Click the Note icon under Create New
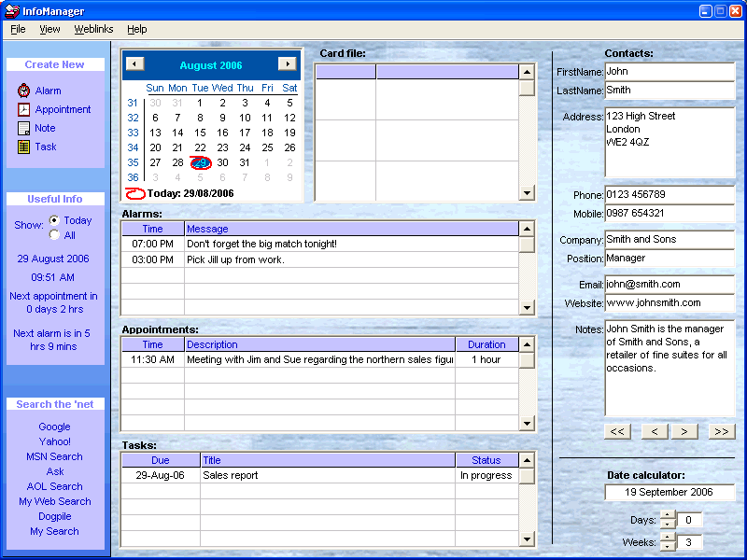The width and height of the screenshot is (747, 560). (x=24, y=128)
